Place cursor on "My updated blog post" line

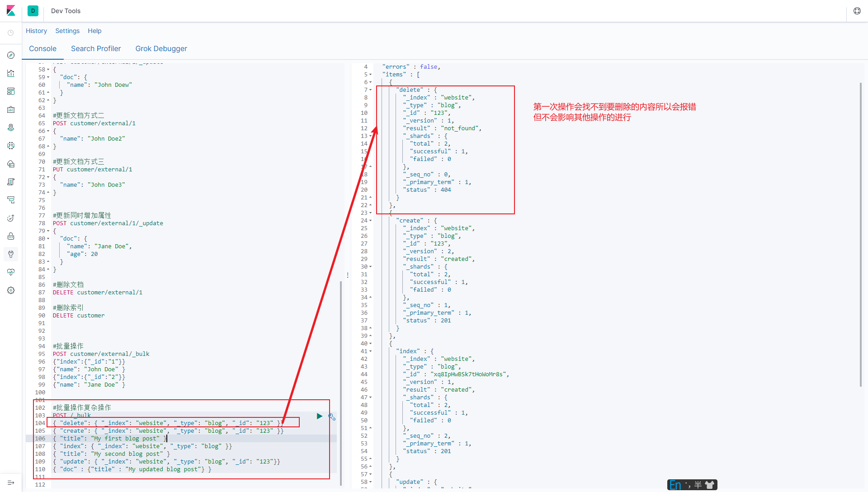(132, 469)
